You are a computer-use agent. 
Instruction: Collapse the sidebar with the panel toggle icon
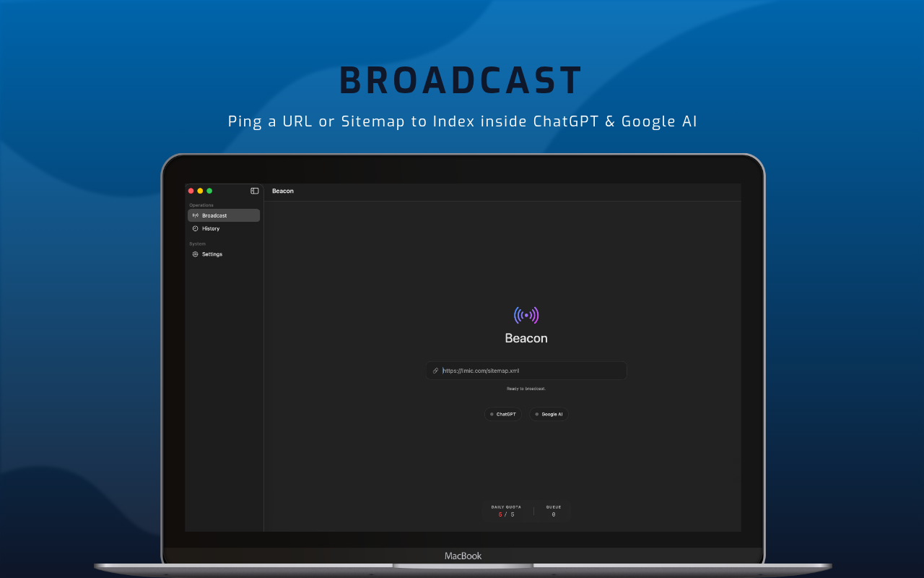pyautogui.click(x=255, y=191)
